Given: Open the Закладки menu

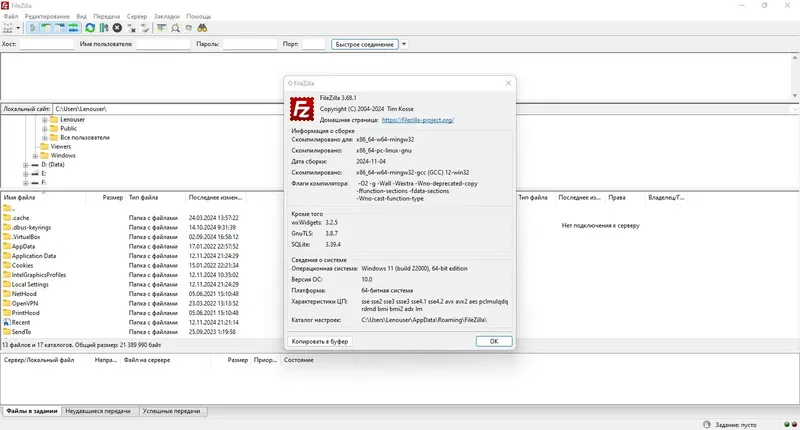Looking at the screenshot, I should 167,16.
